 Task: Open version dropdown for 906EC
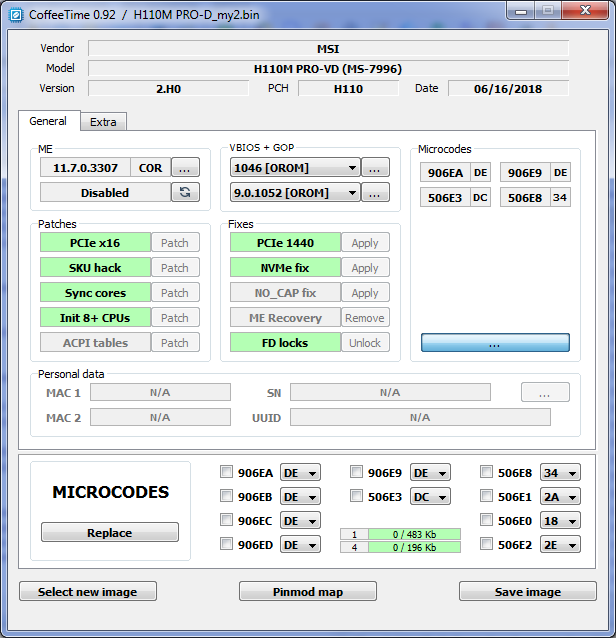pyautogui.click(x=300, y=520)
